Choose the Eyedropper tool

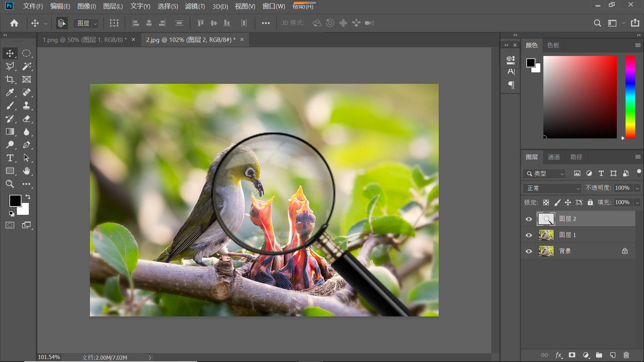pyautogui.click(x=10, y=93)
